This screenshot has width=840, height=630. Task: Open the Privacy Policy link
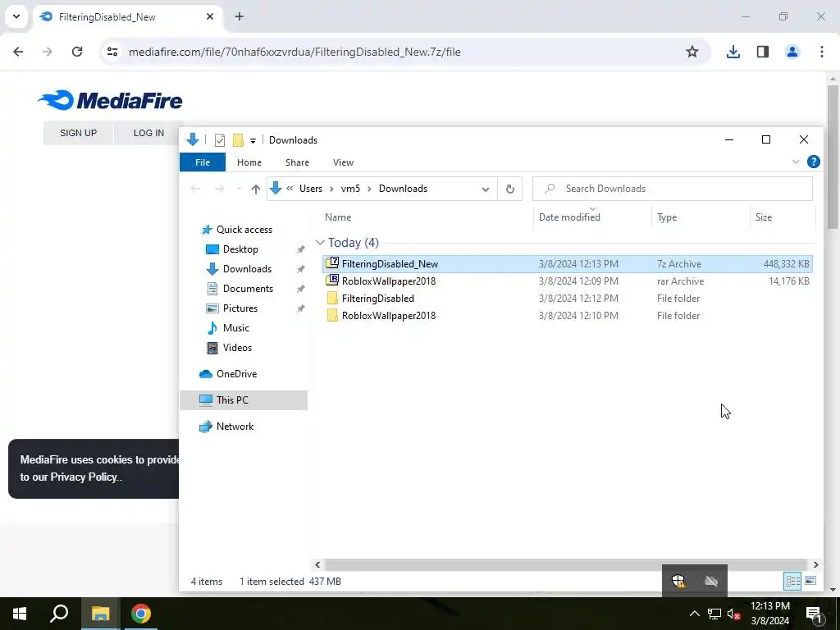pos(84,477)
